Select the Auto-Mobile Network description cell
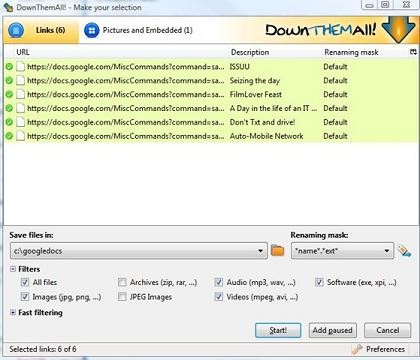Viewport: 420px width, 360px height. coord(267,136)
